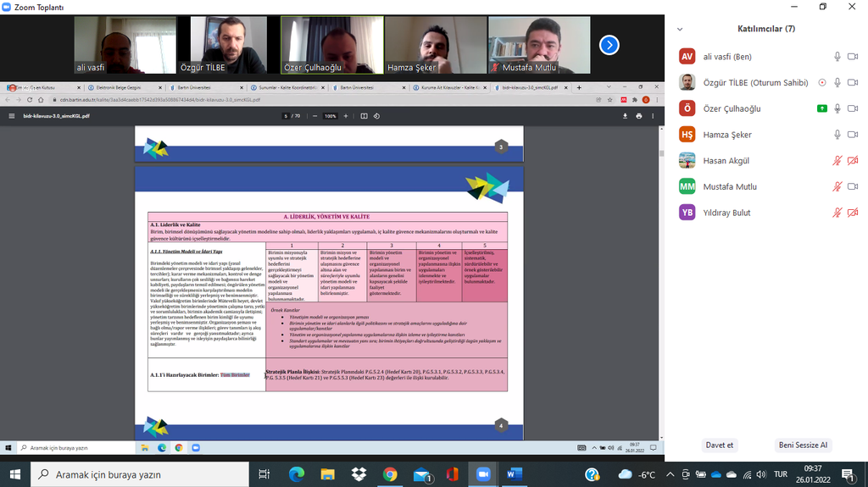Open Zoom from the Windows taskbar

(484, 474)
